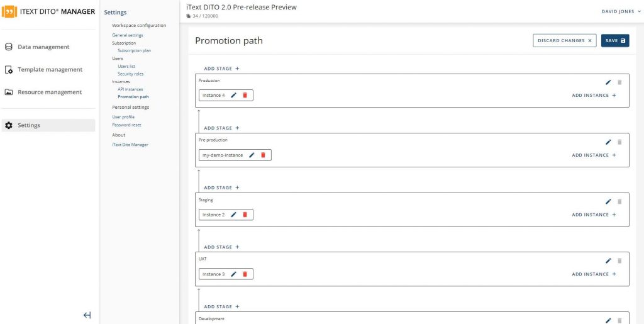Click the pencil icon to edit Production stage

(x=608, y=82)
